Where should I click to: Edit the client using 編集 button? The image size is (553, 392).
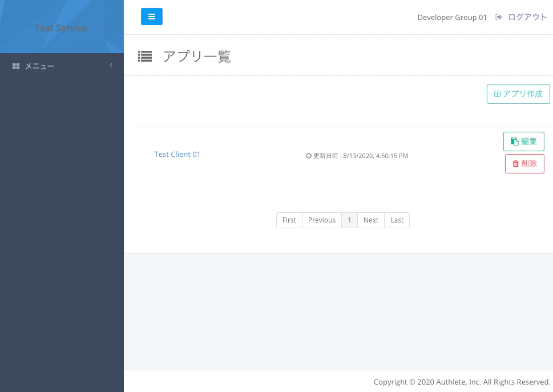[x=523, y=141]
